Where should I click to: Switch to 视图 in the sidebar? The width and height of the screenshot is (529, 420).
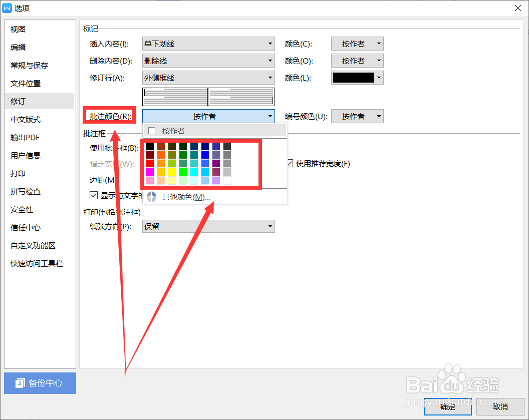click(40, 30)
